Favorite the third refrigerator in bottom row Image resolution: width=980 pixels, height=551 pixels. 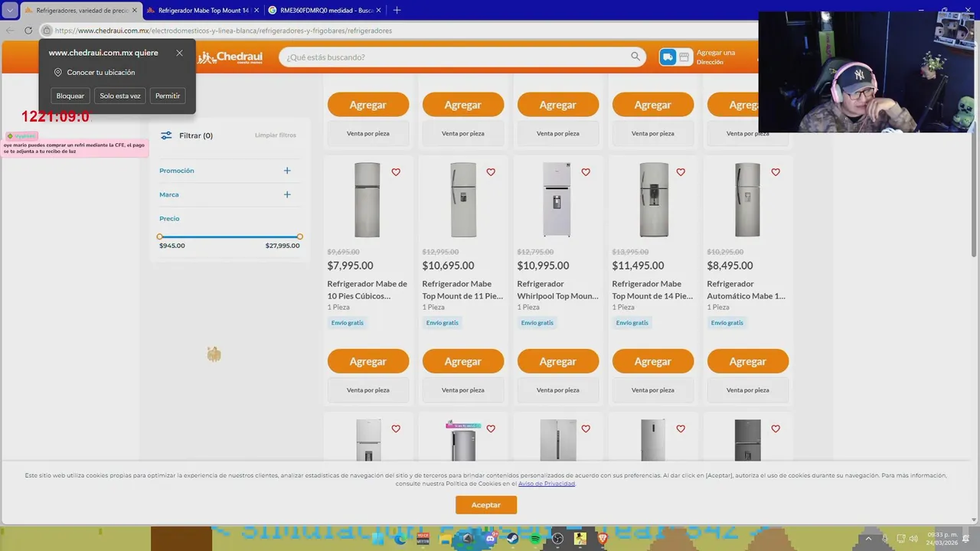coord(586,429)
